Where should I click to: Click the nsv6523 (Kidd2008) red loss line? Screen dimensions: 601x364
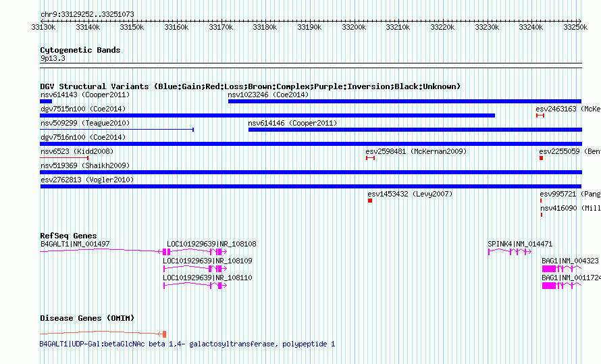point(64,158)
